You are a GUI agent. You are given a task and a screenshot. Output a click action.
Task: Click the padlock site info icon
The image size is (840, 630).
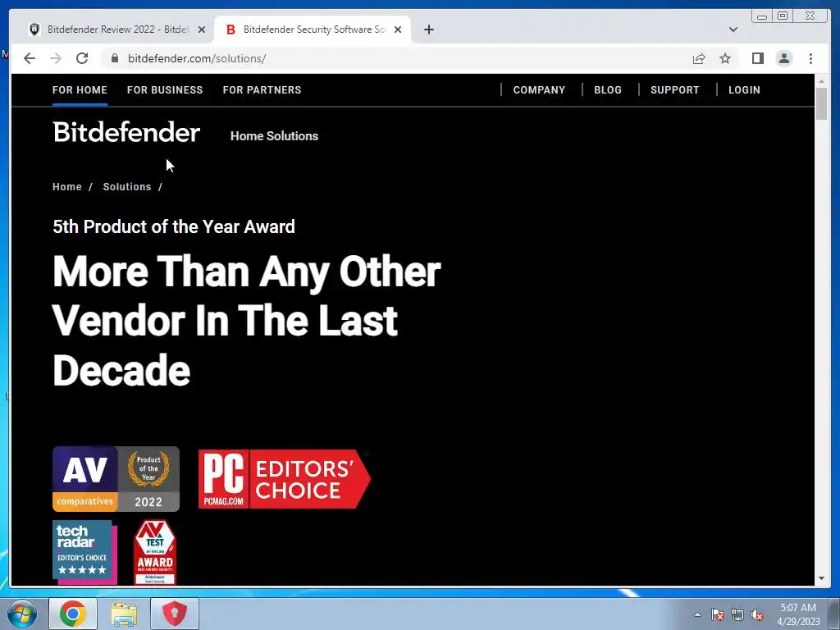[115, 58]
